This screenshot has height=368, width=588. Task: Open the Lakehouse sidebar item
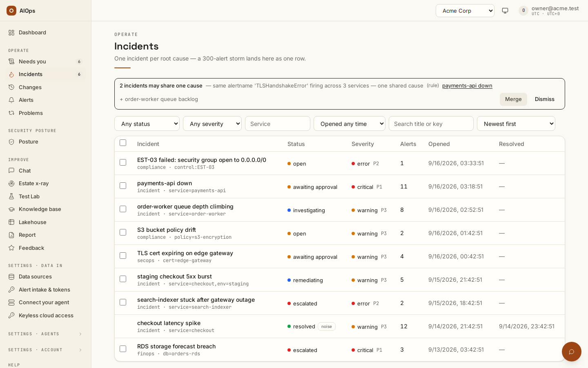(x=45, y=222)
